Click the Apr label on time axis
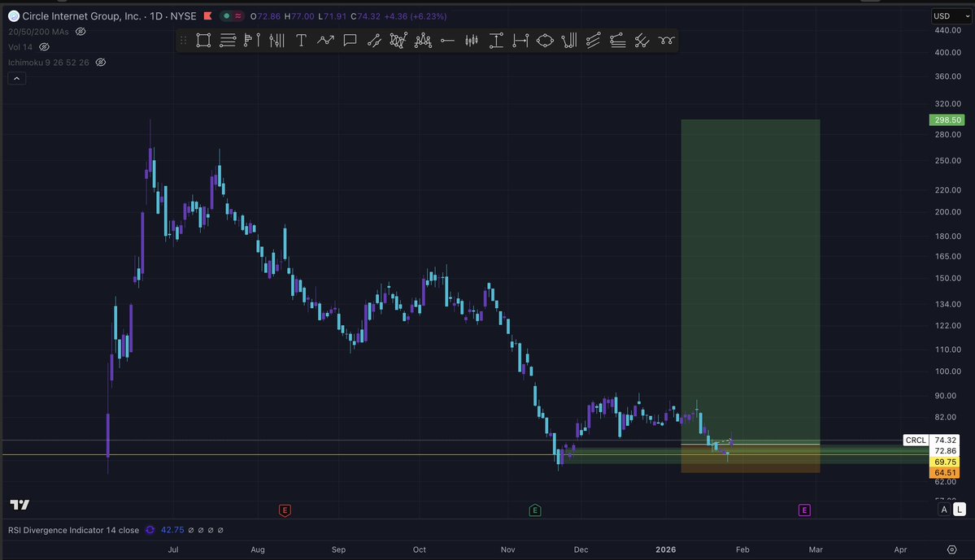This screenshot has width=975, height=560. click(x=899, y=549)
